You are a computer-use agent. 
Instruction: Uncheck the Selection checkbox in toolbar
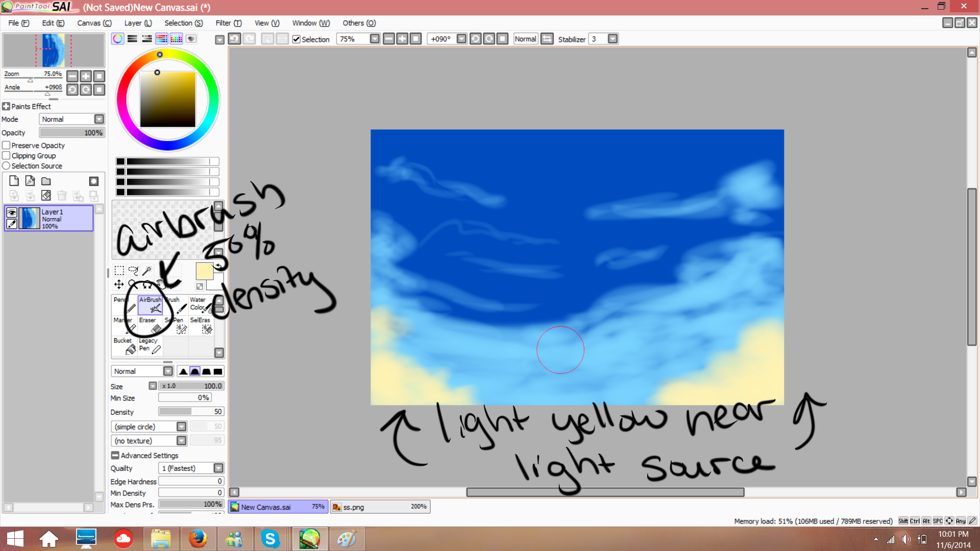296,39
